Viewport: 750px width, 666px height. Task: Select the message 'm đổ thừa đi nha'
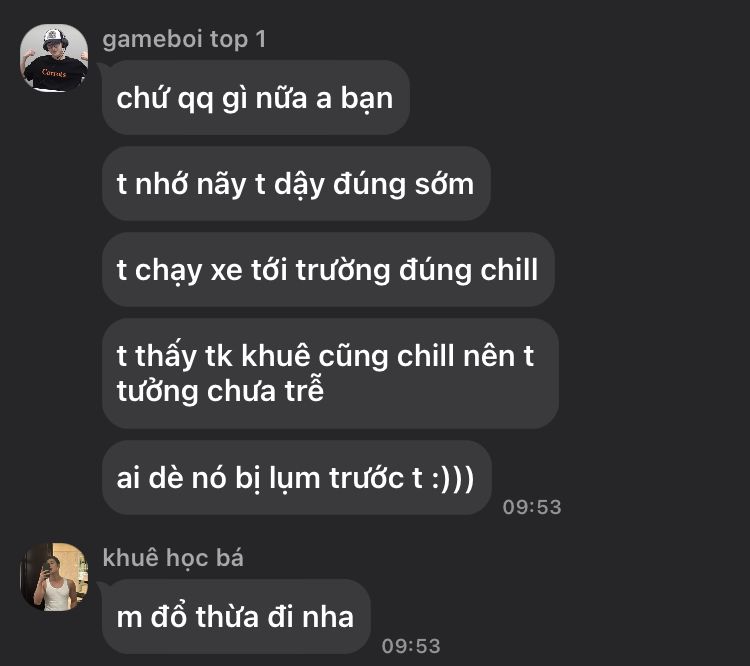coord(236,616)
